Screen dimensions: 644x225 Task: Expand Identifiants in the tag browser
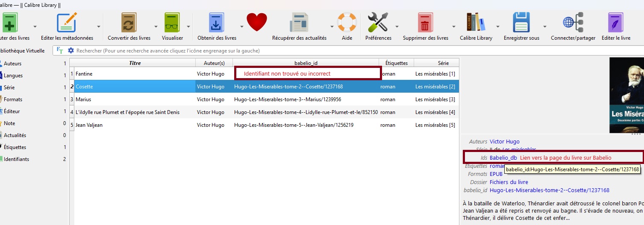tap(17, 159)
